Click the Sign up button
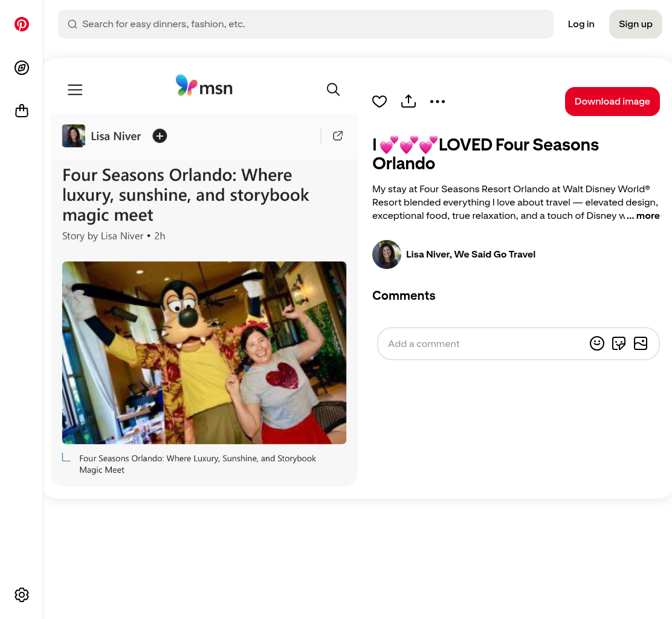672x619 pixels. click(635, 24)
